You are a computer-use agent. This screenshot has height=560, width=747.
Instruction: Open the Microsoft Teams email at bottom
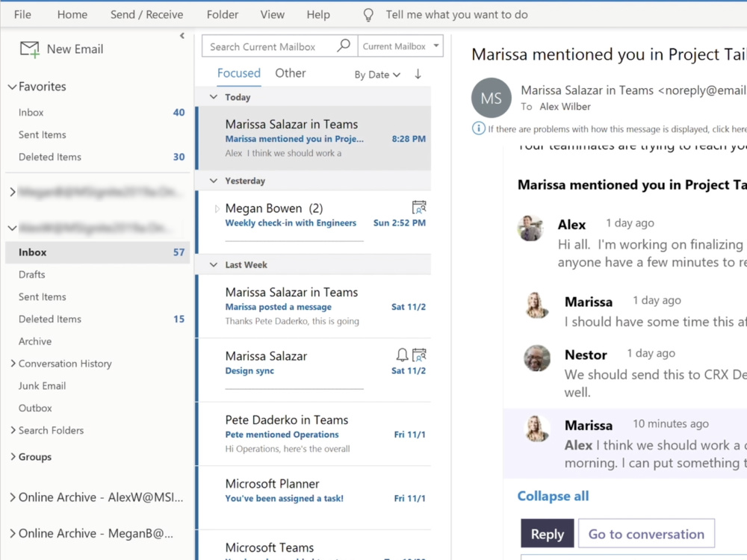click(x=314, y=547)
